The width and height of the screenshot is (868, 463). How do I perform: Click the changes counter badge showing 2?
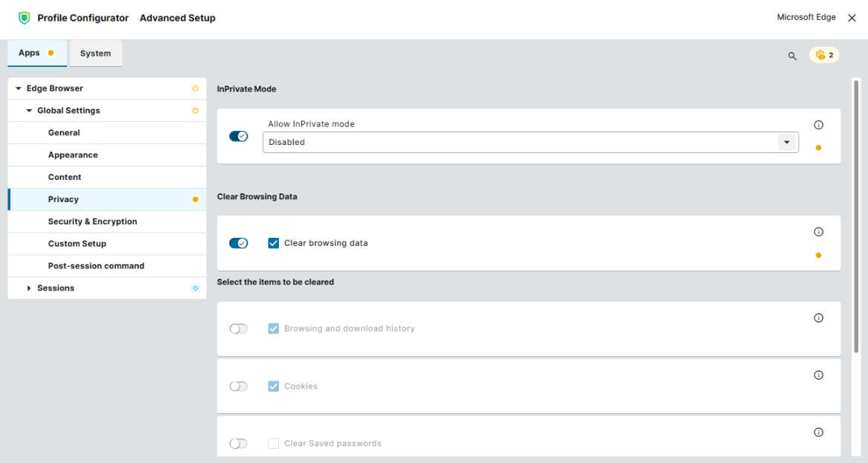point(824,55)
